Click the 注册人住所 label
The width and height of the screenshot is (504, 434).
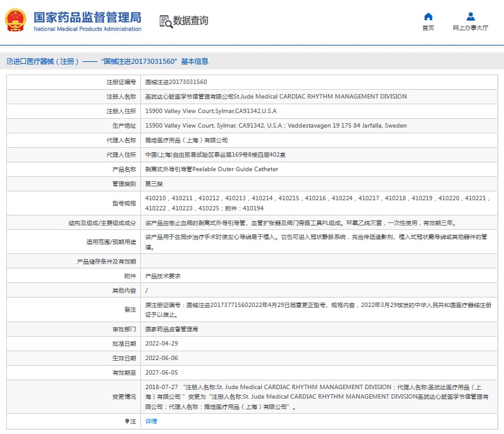pyautogui.click(x=121, y=111)
